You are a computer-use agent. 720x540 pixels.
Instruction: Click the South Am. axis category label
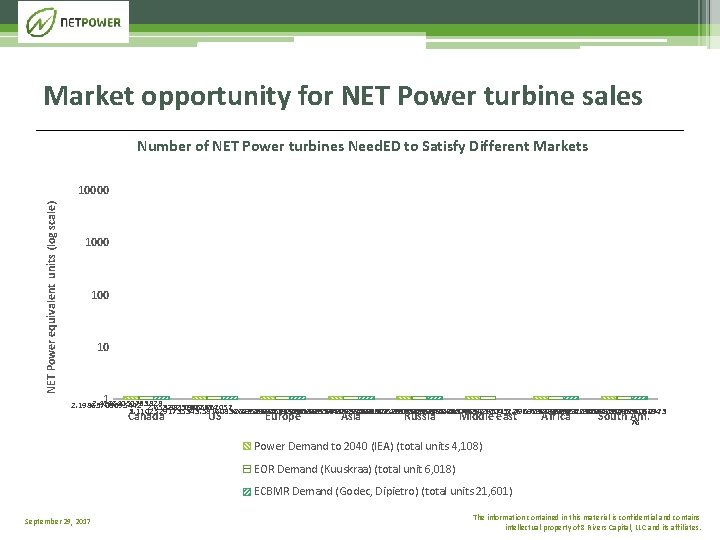[624, 417]
